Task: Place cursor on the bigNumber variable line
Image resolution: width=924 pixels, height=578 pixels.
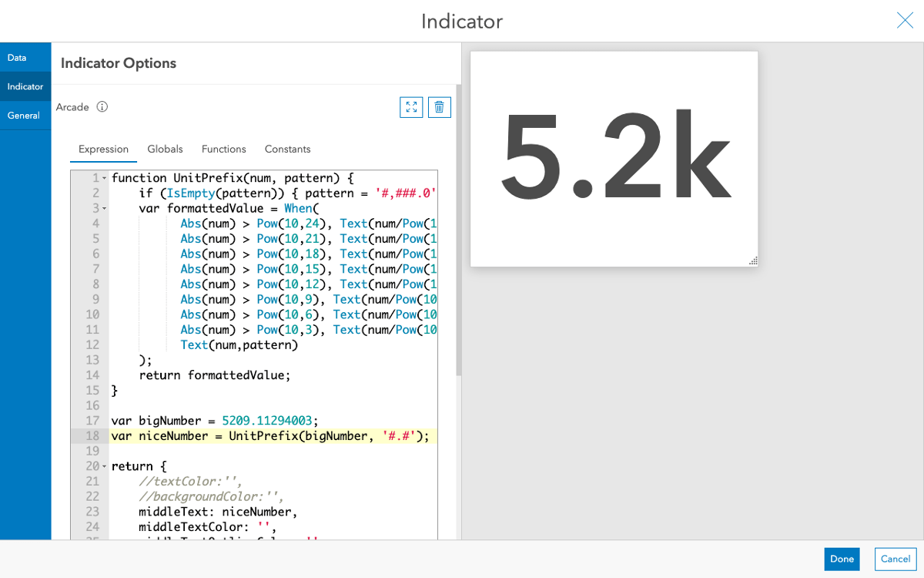Action: 231,421
